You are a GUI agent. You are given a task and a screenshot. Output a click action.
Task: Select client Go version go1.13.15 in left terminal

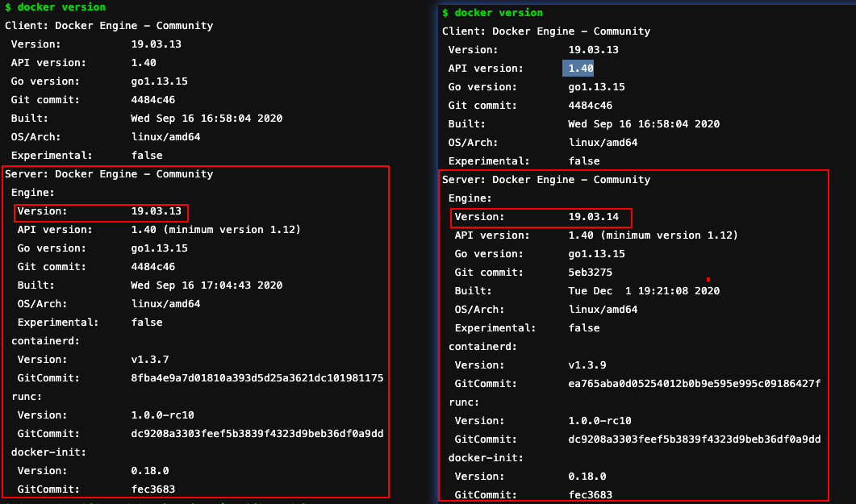[160, 81]
